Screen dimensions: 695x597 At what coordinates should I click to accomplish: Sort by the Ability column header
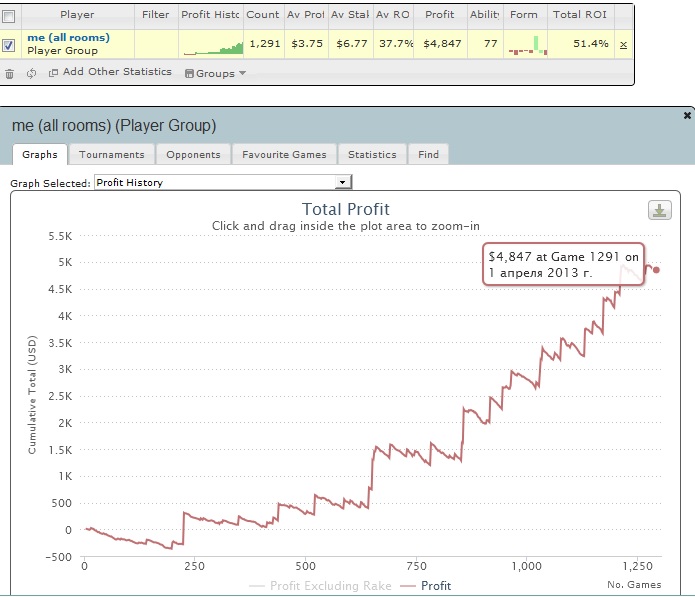(484, 15)
